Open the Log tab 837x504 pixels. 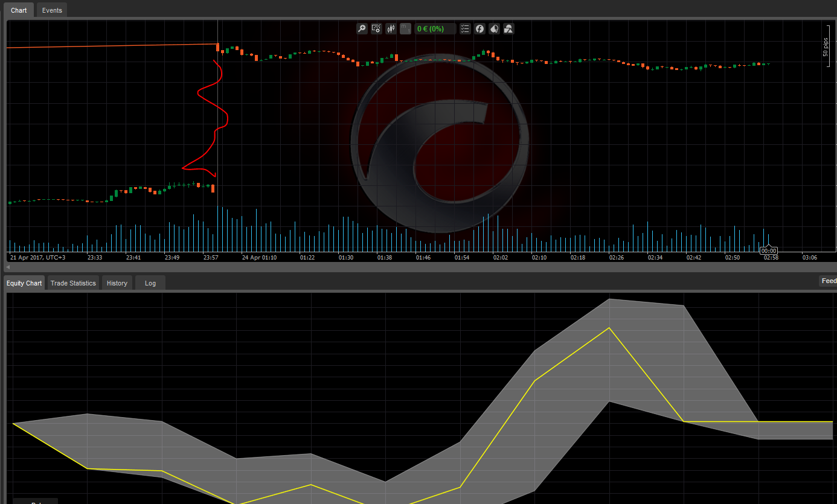(x=150, y=283)
